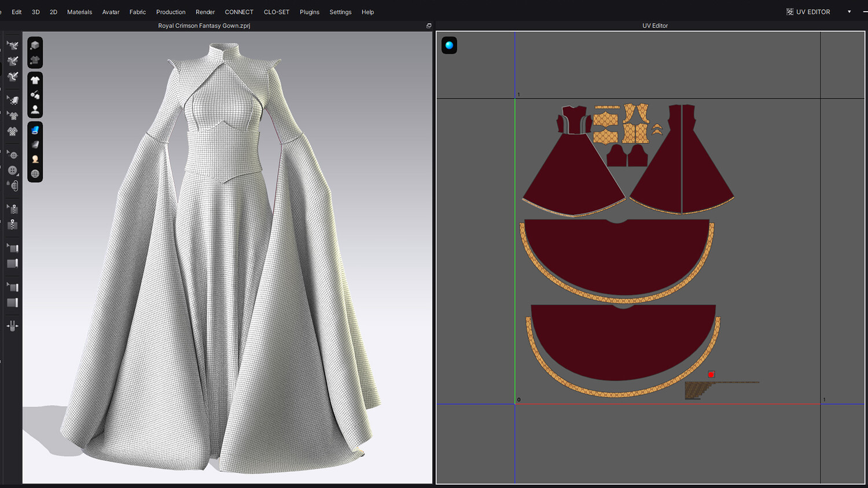Pop out the 3D window panel
This screenshot has height=488, width=868.
tap(429, 26)
